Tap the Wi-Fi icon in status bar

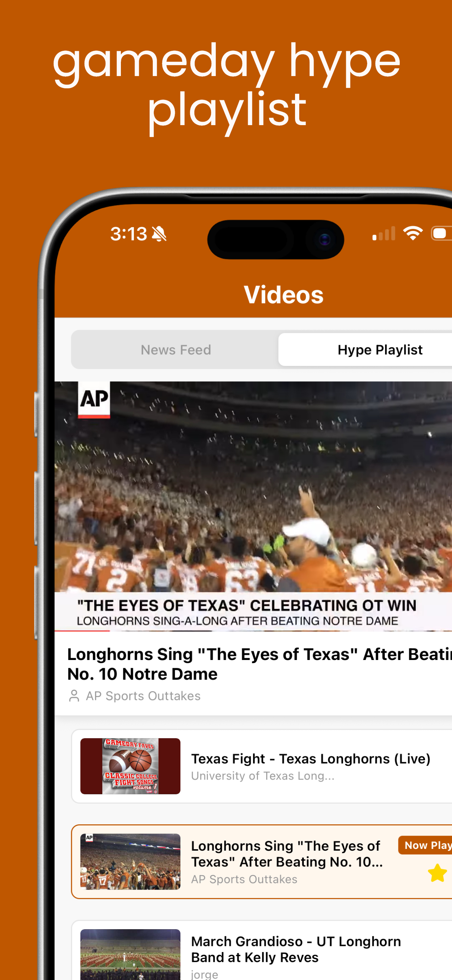(x=413, y=233)
